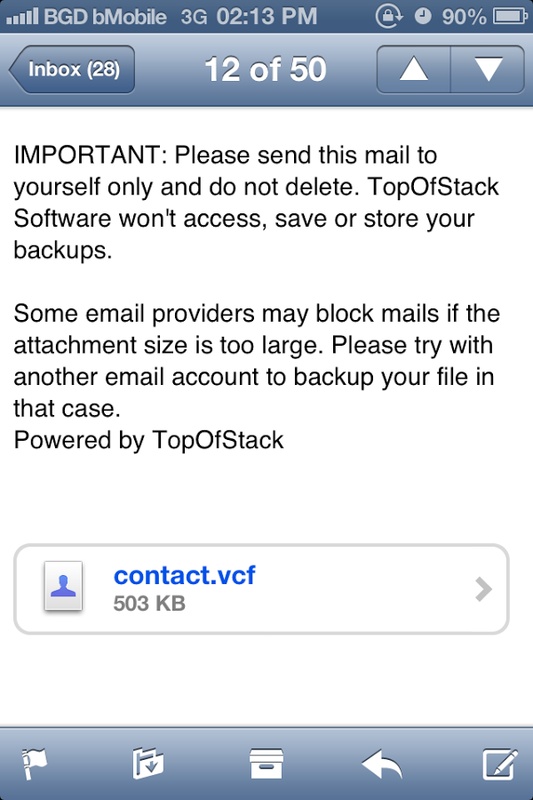This screenshot has height=800, width=533.
Task: Show previous message with up arrow
Action: tap(414, 69)
